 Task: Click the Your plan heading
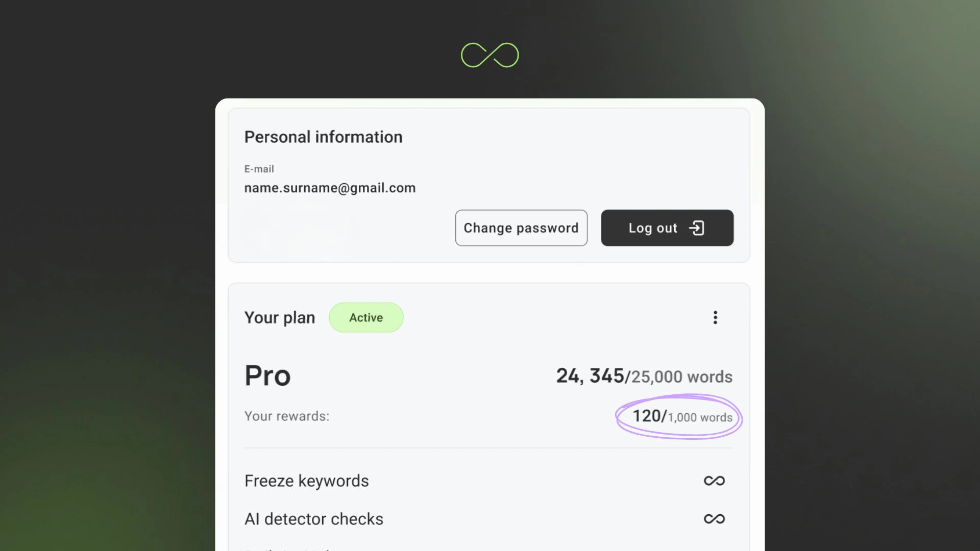[x=279, y=317]
